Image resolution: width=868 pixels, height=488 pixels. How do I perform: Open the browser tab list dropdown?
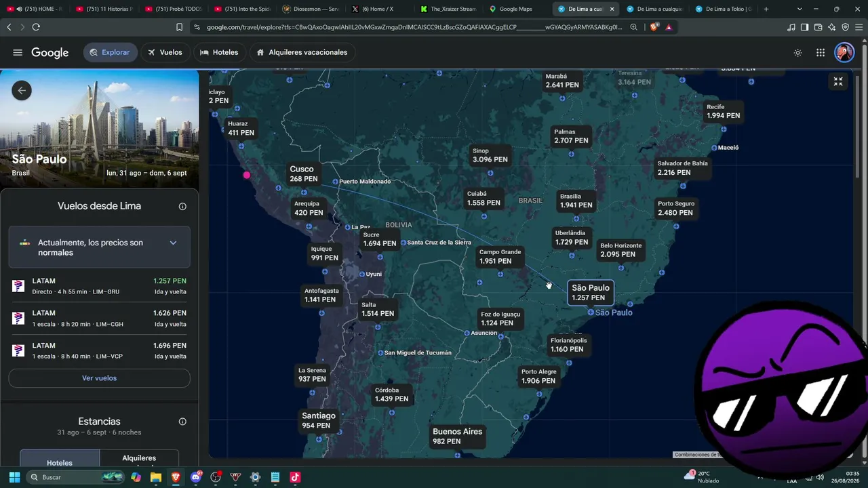point(800,9)
